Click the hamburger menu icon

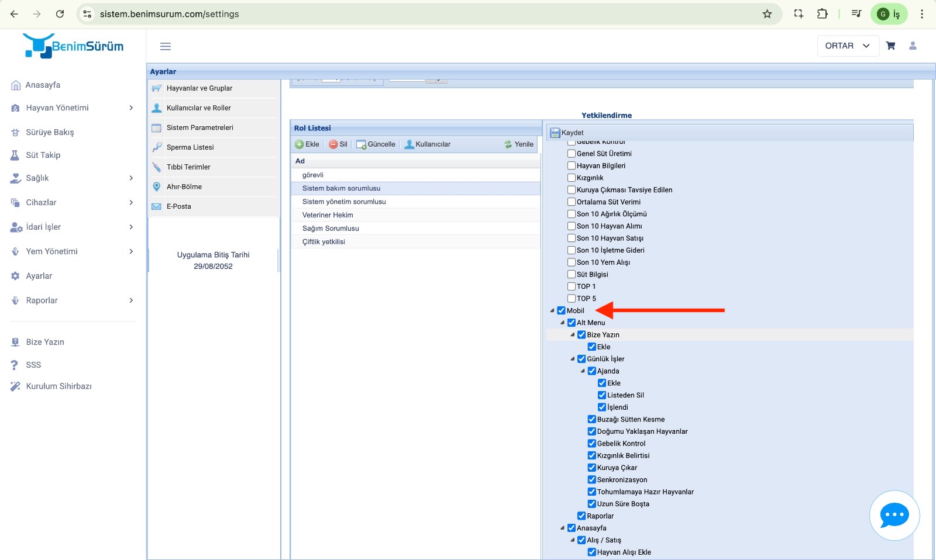(166, 46)
